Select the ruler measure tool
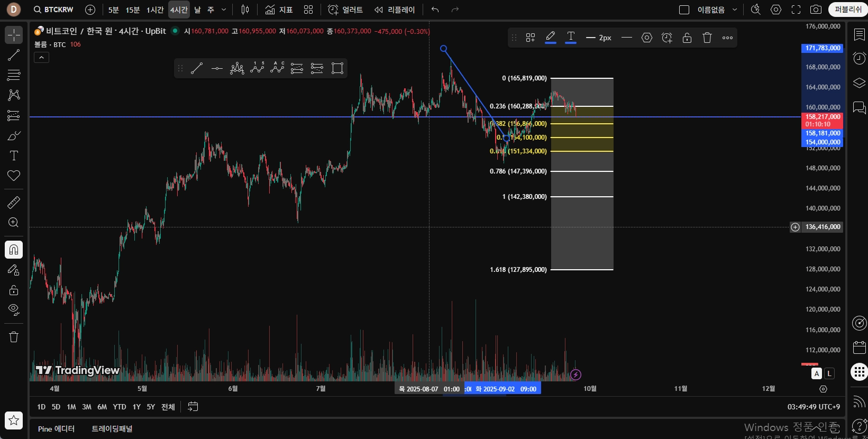 14,202
